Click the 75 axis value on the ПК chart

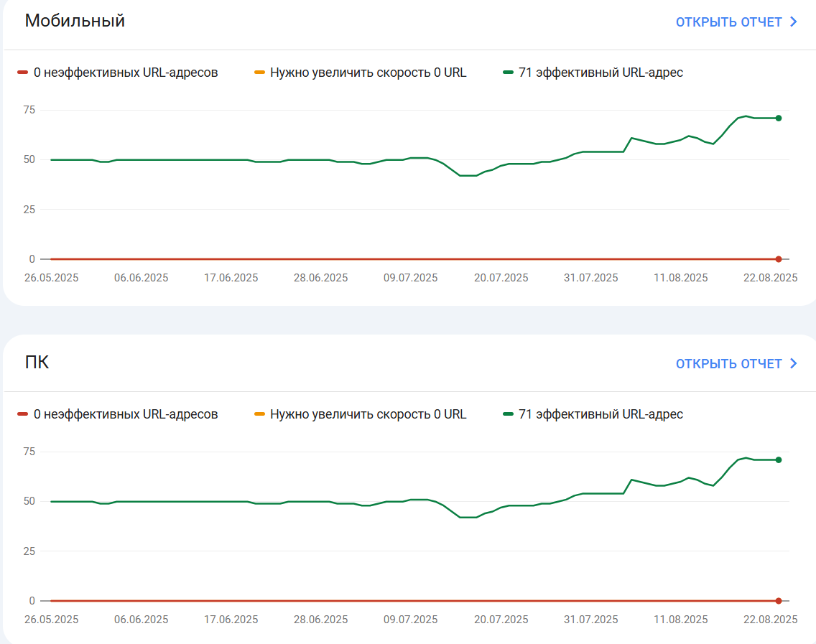coord(29,452)
